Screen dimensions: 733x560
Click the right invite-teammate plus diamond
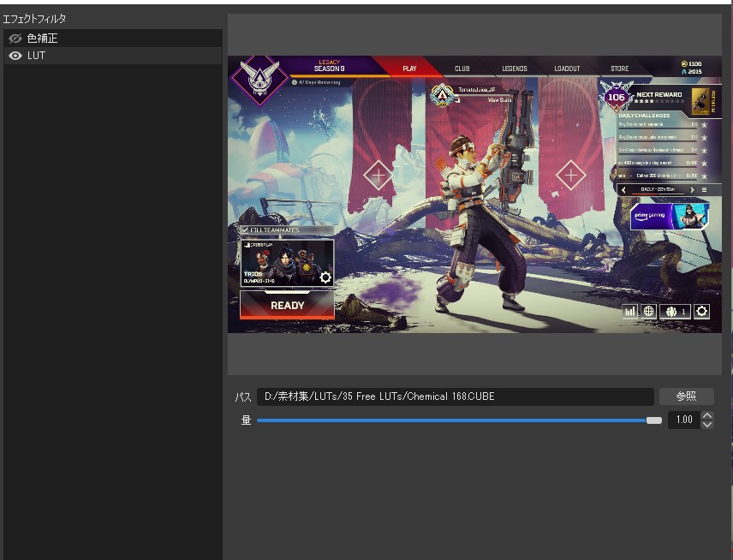click(570, 176)
